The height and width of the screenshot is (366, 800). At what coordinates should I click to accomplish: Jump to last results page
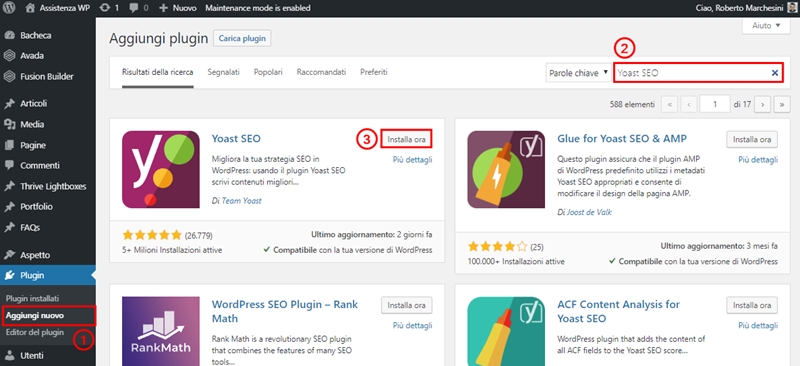click(x=782, y=104)
